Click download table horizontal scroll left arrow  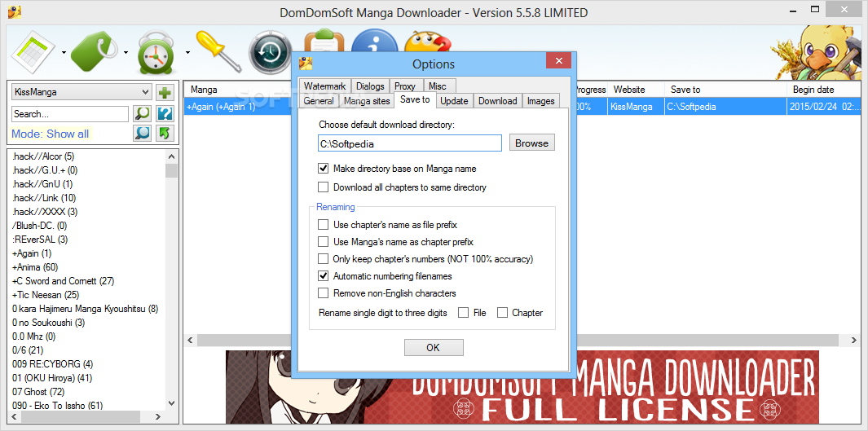coord(190,340)
